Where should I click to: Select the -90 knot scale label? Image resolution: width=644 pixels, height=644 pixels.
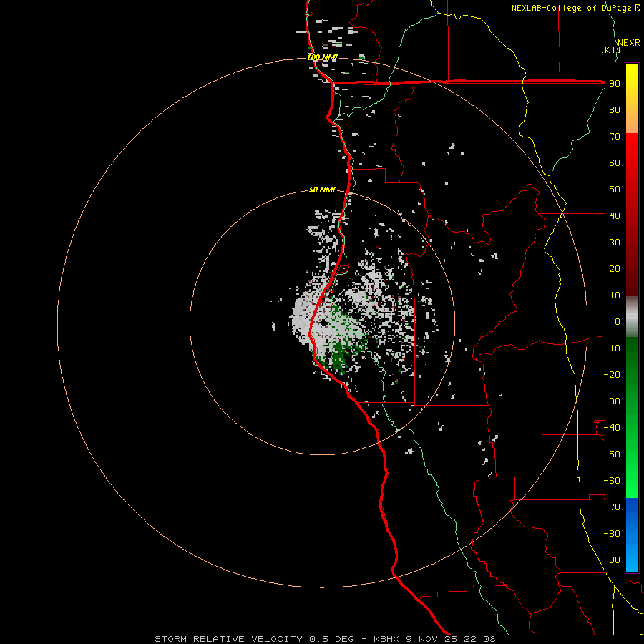612,560
